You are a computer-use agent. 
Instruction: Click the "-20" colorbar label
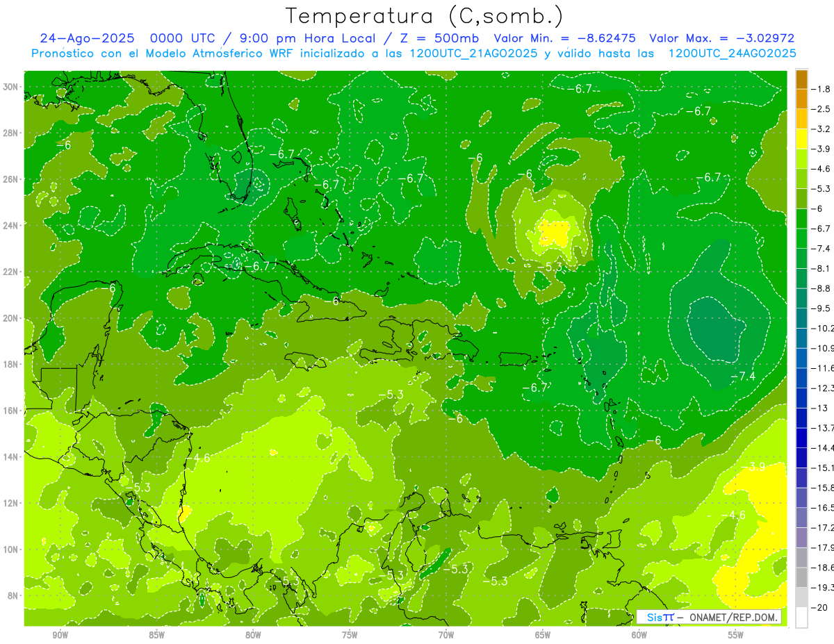click(x=819, y=608)
